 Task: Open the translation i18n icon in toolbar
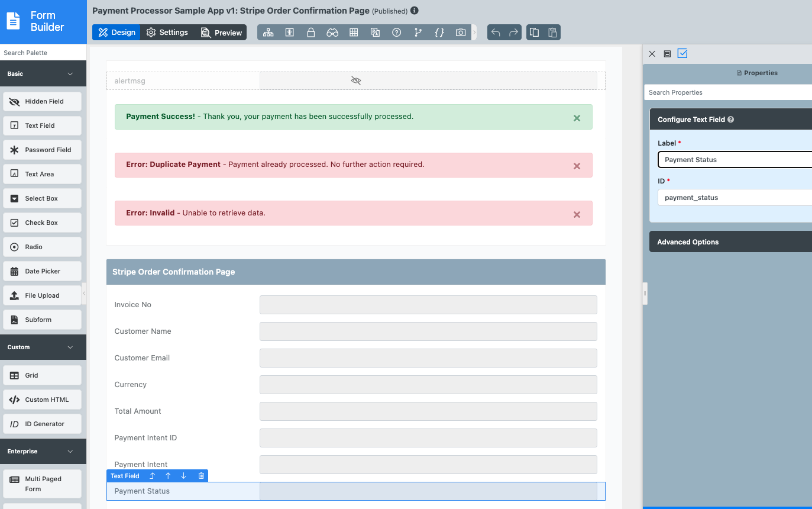(375, 33)
